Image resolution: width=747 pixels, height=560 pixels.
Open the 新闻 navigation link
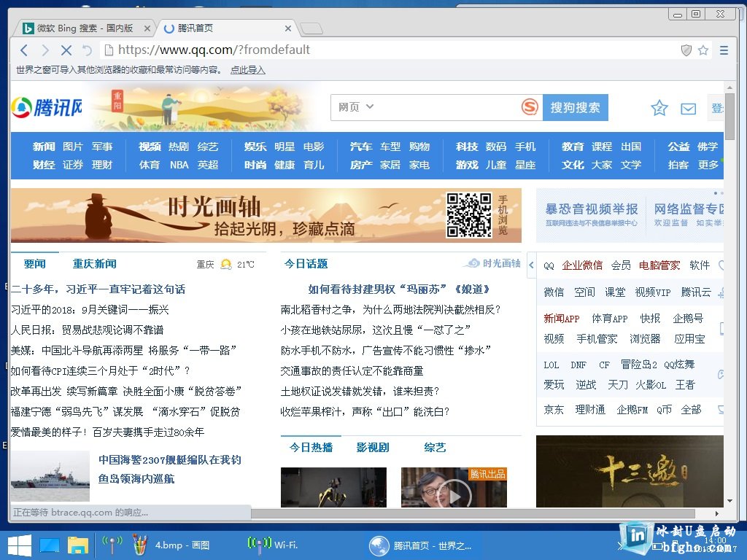coord(44,147)
